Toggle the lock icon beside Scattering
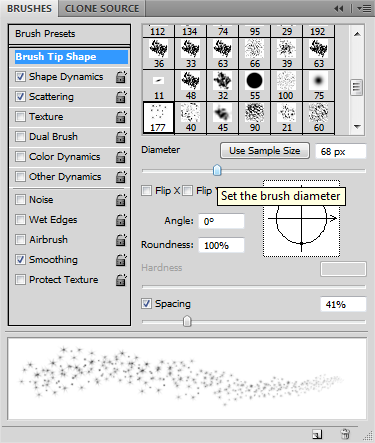The height and width of the screenshot is (443, 375). coord(121,97)
